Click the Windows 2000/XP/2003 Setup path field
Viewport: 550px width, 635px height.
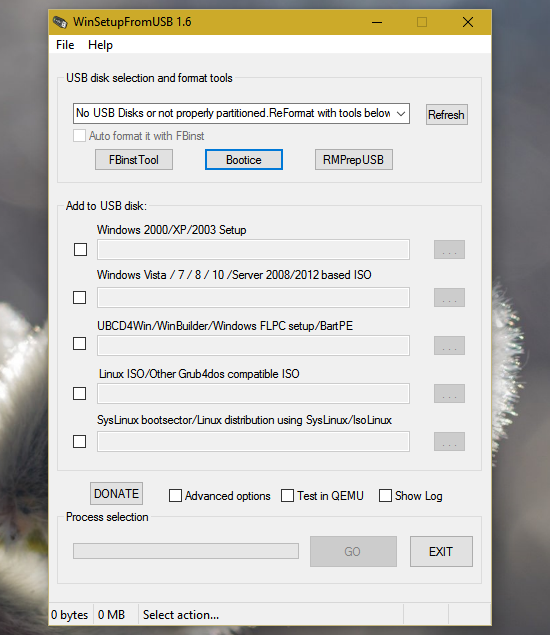[x=253, y=249]
